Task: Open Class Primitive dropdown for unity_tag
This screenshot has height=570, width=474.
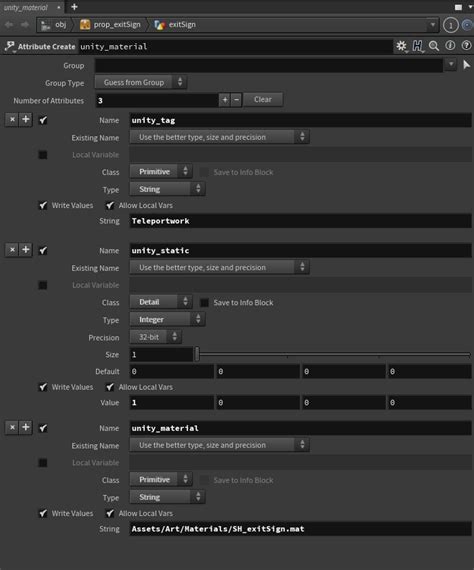Action: [161, 172]
